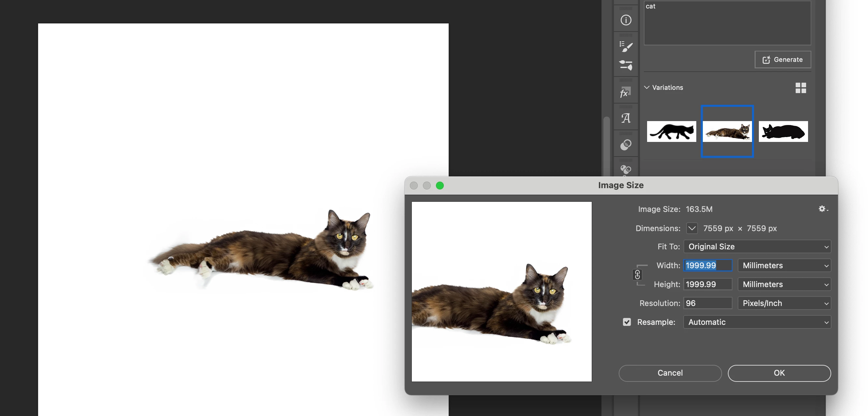Uncheck the Resample checkbox
This screenshot has width=868, height=416.
(627, 322)
